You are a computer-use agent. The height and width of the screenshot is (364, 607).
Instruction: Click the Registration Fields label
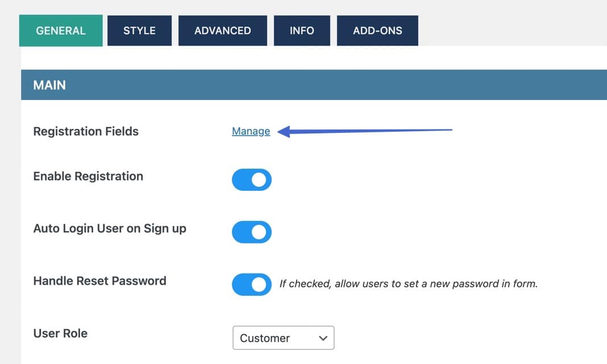point(86,131)
